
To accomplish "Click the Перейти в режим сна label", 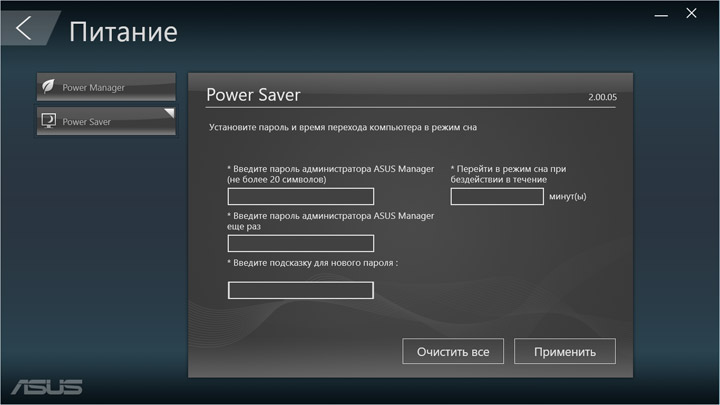I will (x=508, y=174).
